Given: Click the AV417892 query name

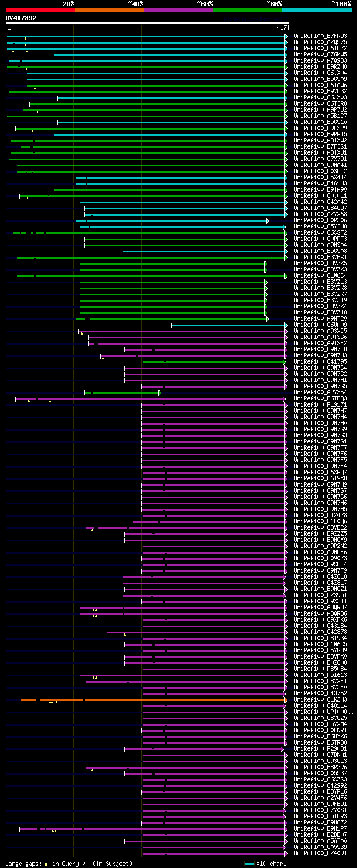Looking at the screenshot, I should point(21,18).
